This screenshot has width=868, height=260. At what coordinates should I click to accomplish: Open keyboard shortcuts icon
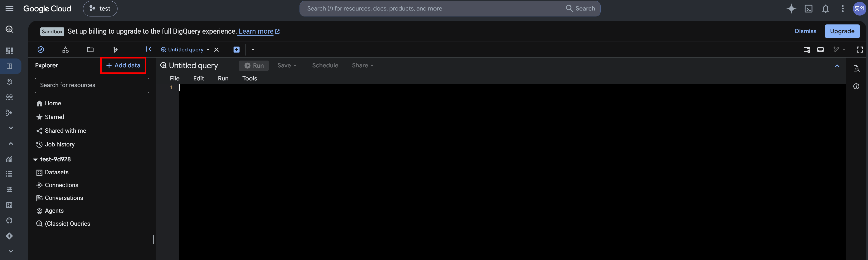point(821,50)
